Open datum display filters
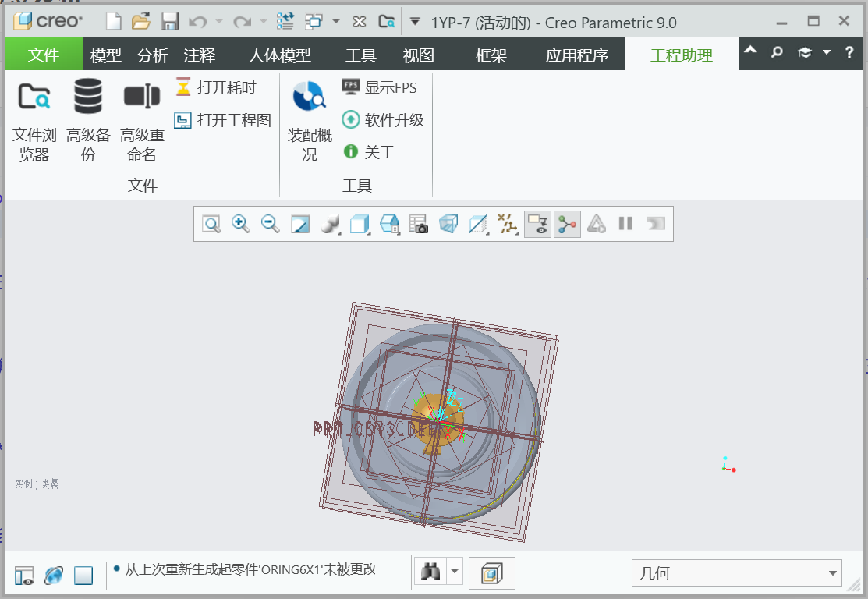This screenshot has width=868, height=599. click(x=508, y=224)
